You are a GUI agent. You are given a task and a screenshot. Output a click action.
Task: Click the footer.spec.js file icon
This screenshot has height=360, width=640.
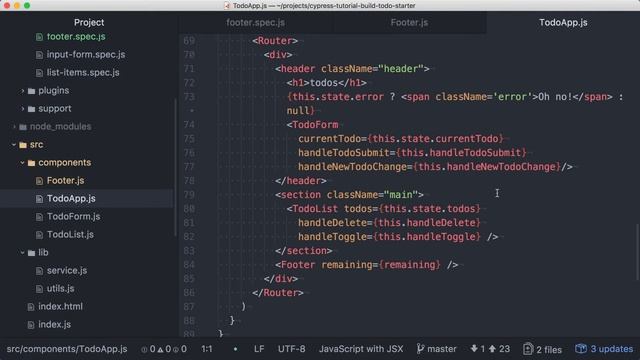[x=39, y=37]
